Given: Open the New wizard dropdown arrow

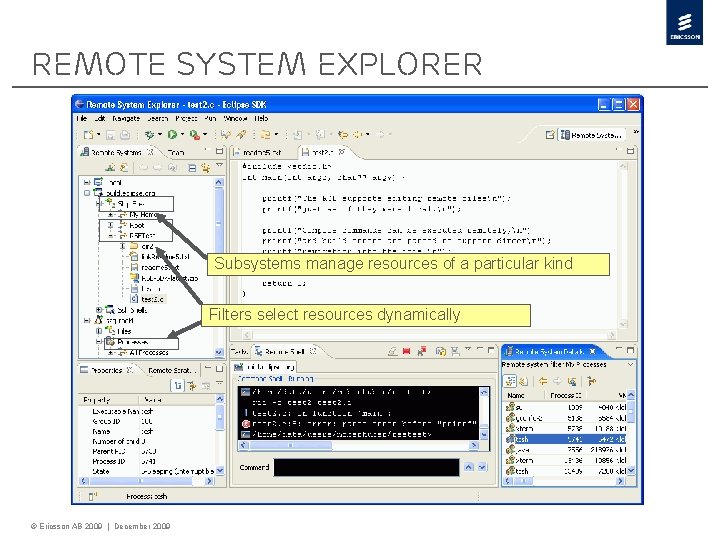Looking at the screenshot, I should (98, 135).
